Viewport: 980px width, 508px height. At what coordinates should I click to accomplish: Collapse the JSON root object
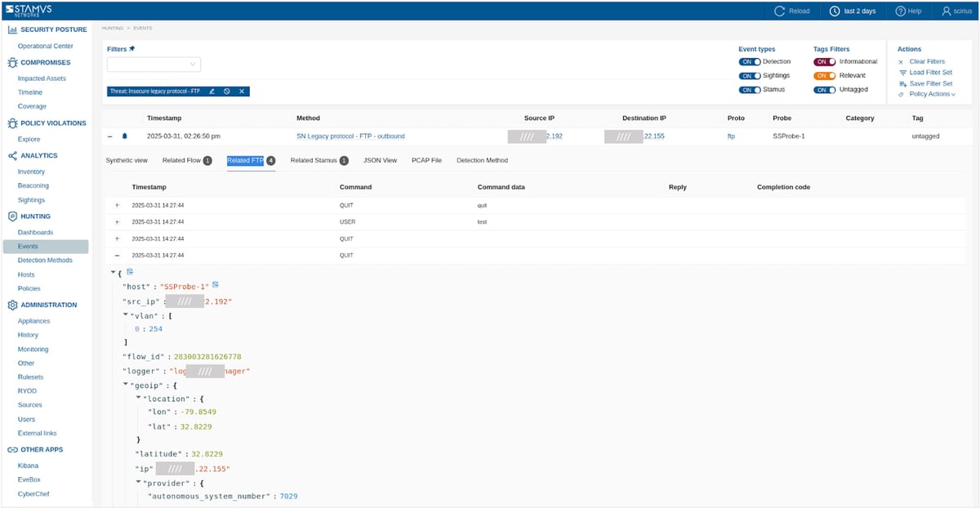[113, 272]
